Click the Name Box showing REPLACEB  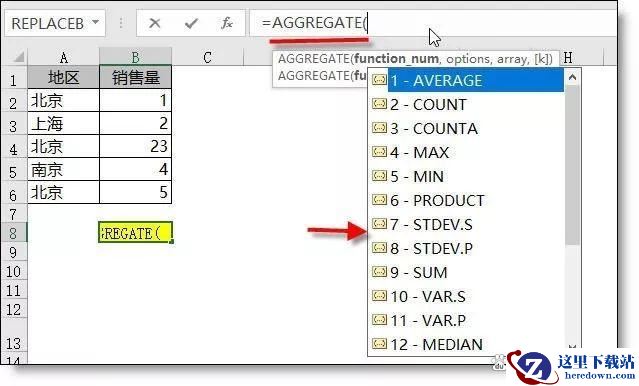click(x=55, y=23)
